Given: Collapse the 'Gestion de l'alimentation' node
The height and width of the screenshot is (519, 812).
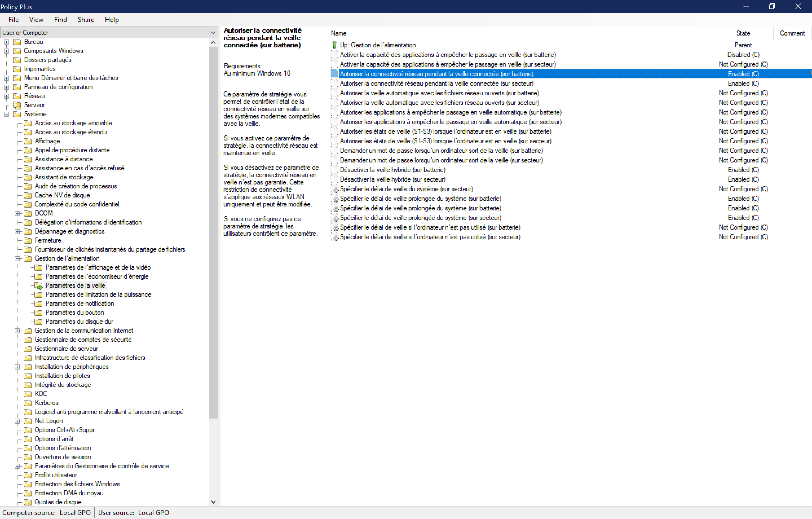Looking at the screenshot, I should [x=17, y=258].
